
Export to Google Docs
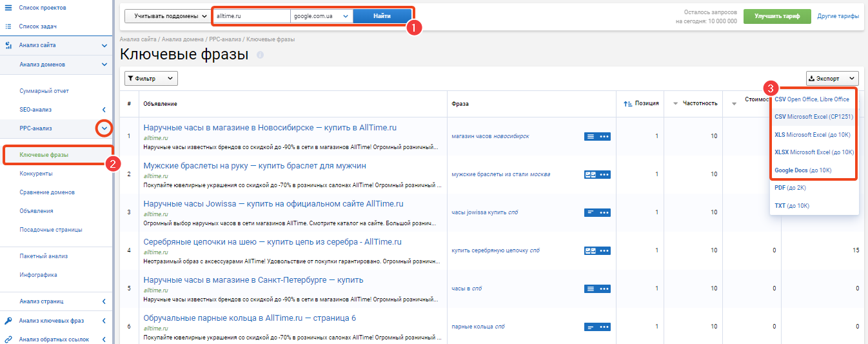(x=803, y=170)
